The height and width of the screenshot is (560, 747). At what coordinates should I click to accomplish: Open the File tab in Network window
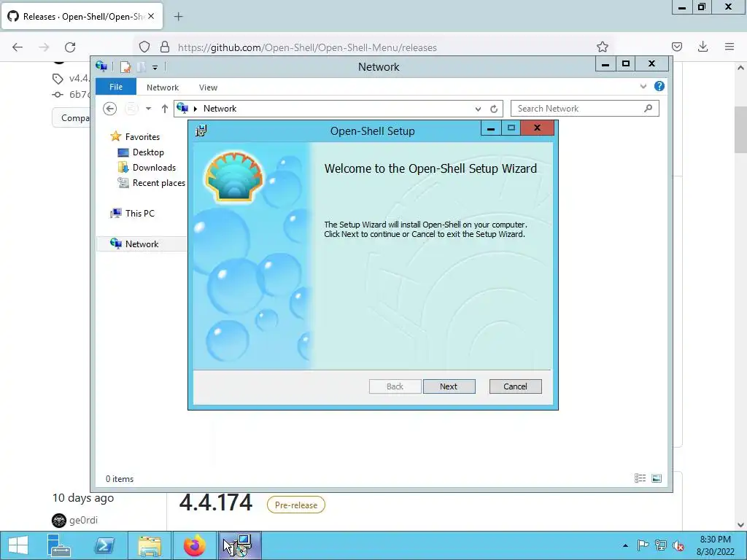tap(116, 87)
